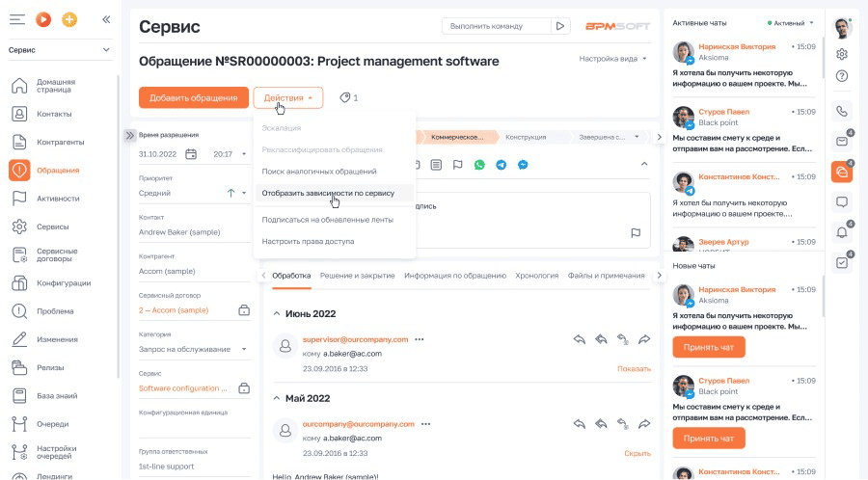The height and width of the screenshot is (480, 868).
Task: Click Показать link on June email
Action: (x=634, y=369)
